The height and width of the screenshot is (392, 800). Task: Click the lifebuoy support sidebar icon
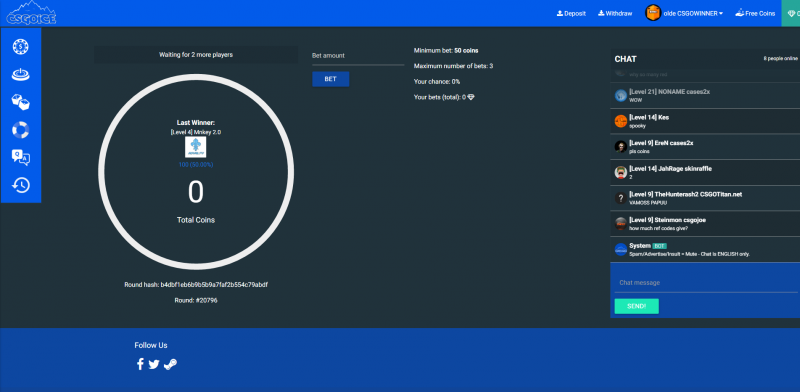tap(20, 130)
